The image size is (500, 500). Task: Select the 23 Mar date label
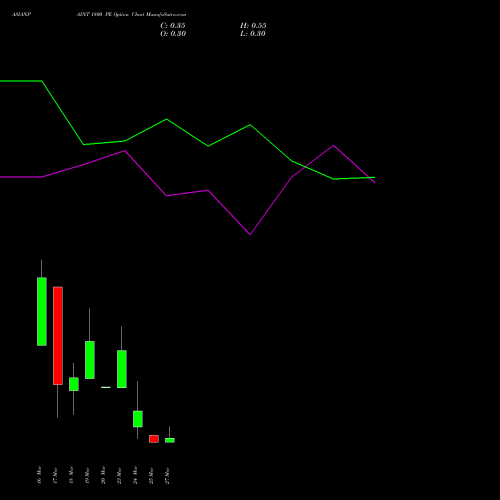[x=119, y=475]
